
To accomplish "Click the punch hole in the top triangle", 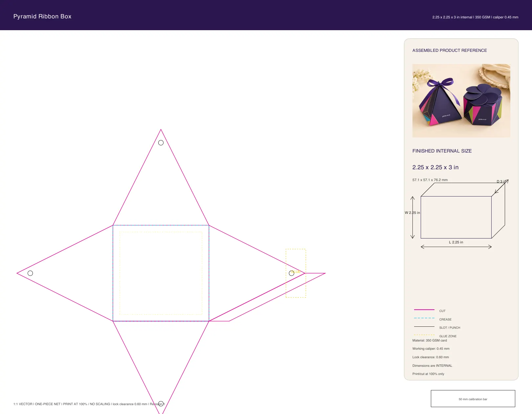I will 161,143.
